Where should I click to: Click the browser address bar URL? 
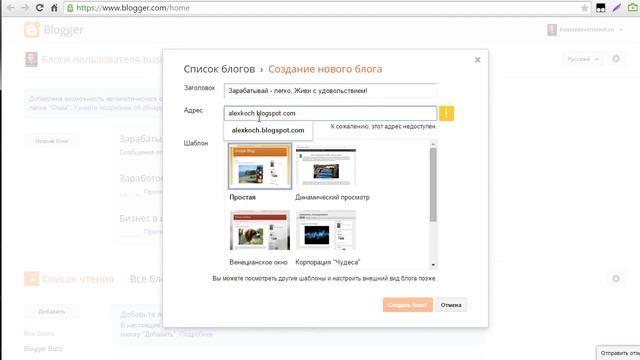click(133, 8)
